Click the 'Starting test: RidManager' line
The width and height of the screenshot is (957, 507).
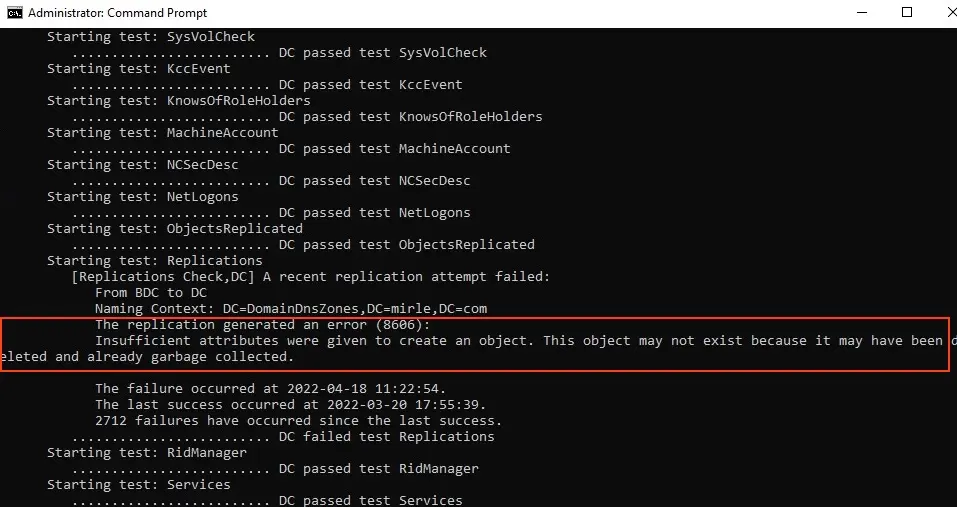(x=146, y=453)
